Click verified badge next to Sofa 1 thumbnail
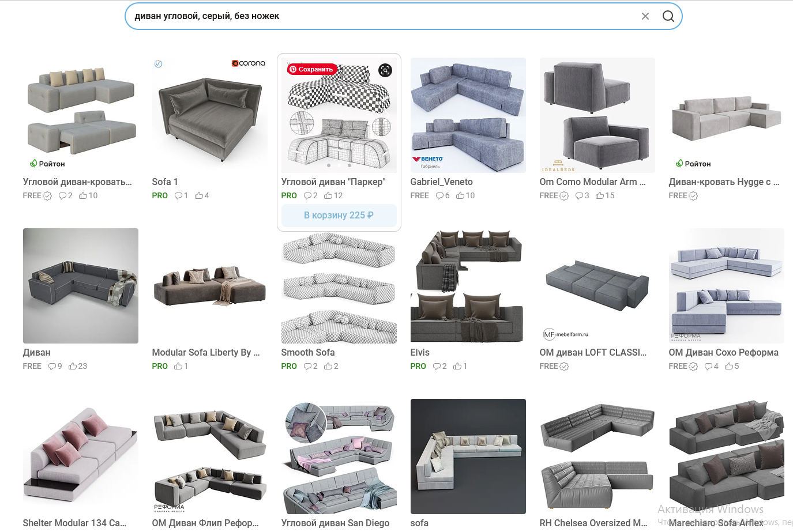The image size is (793, 532). [159, 64]
